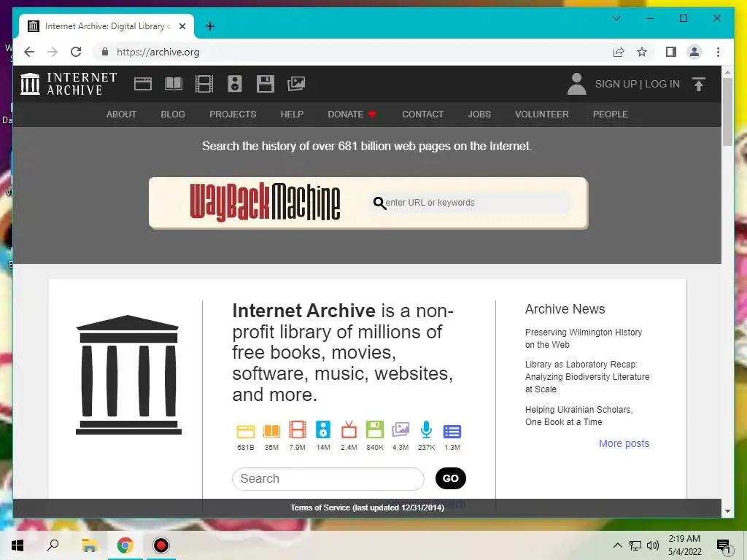Share this page from the address bar
Screen dimensions: 747x560
[x=619, y=52]
